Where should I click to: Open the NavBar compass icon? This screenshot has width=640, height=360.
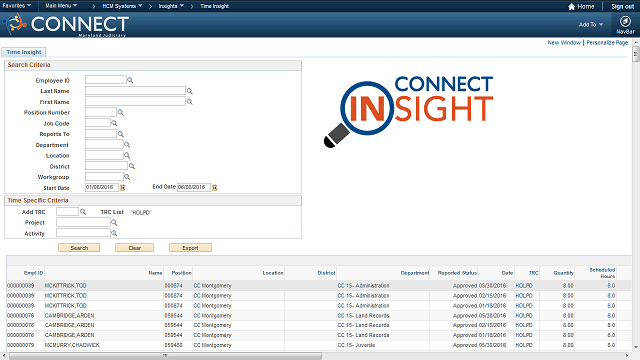pyautogui.click(x=625, y=21)
